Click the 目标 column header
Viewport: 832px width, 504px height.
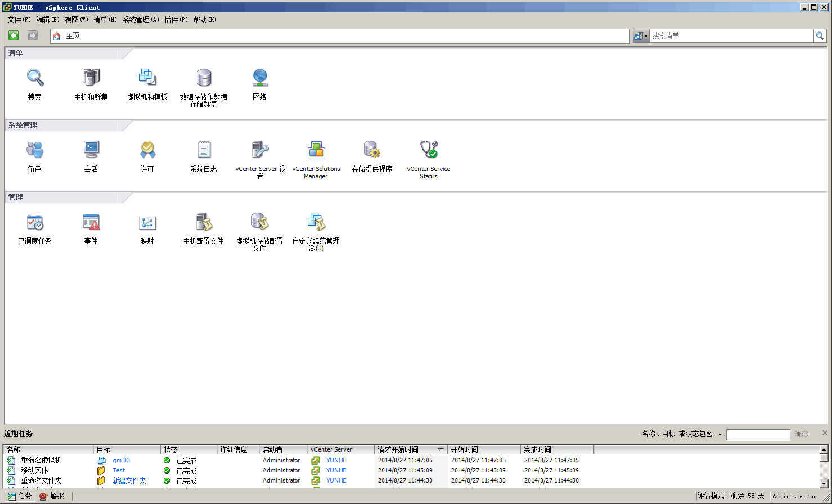(x=127, y=449)
